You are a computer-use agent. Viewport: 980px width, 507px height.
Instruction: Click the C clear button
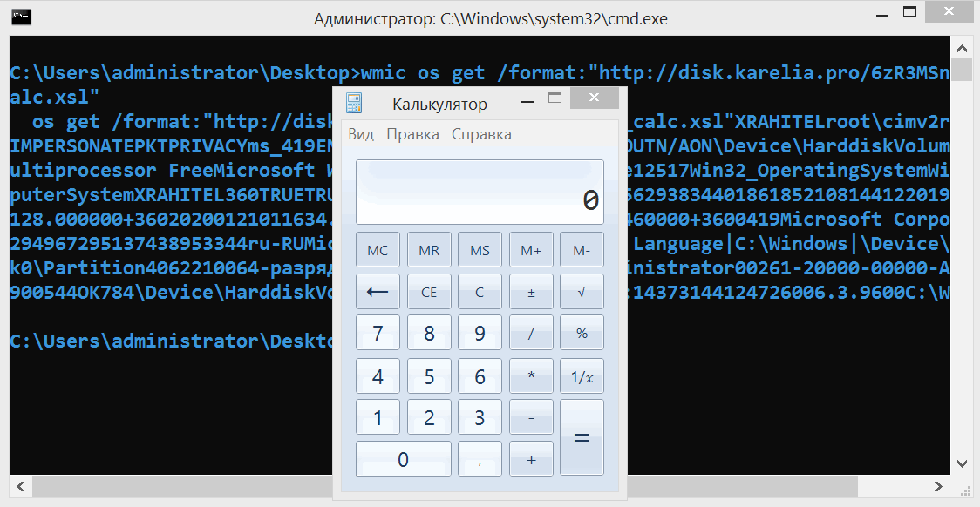click(x=480, y=291)
